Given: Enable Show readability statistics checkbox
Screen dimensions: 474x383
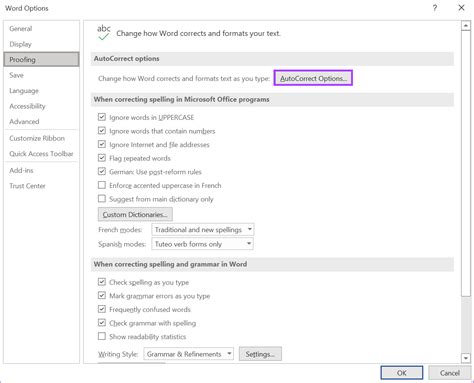Looking at the screenshot, I should (x=102, y=336).
